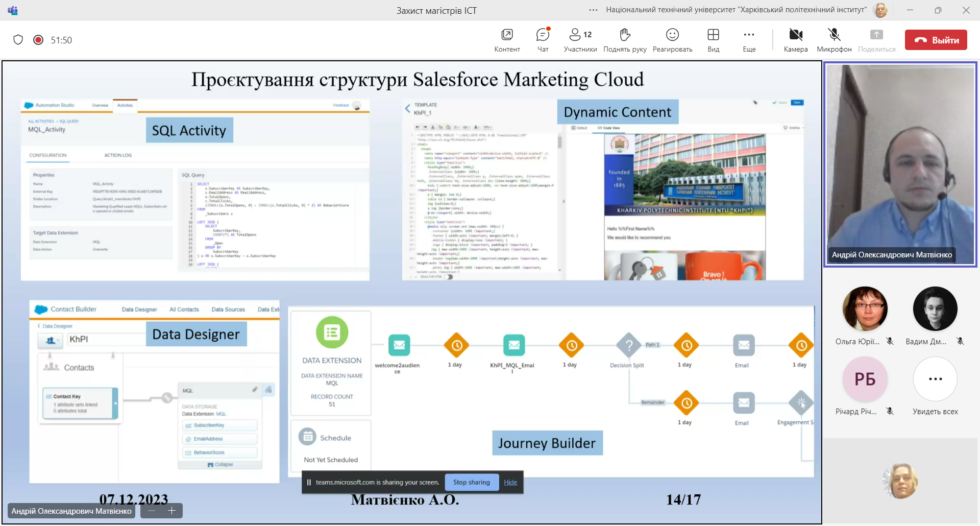Change the meeting View layout

coord(713,40)
